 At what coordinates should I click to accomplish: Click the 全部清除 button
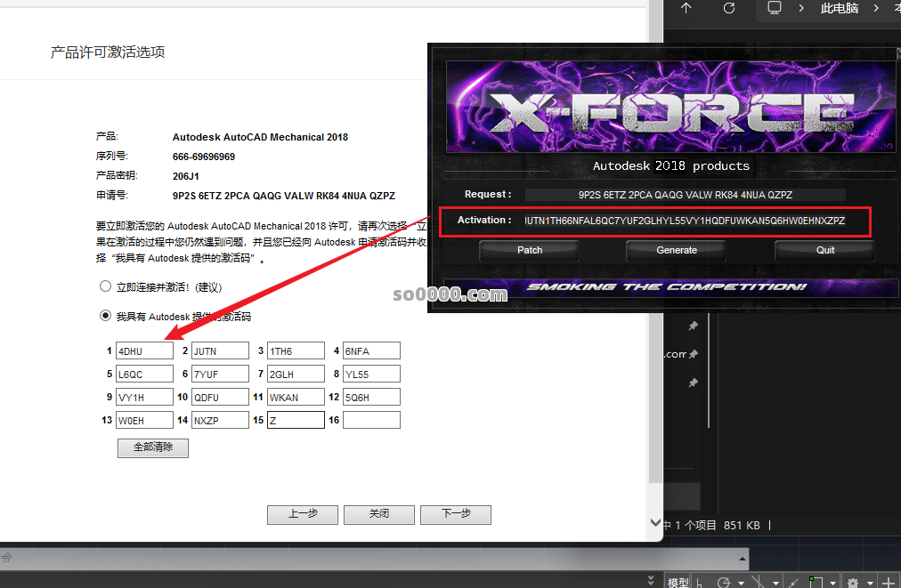[152, 447]
